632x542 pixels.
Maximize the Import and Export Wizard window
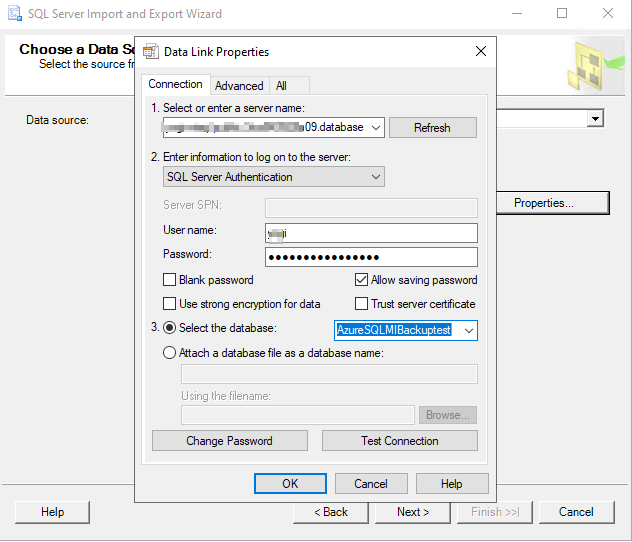(x=562, y=14)
